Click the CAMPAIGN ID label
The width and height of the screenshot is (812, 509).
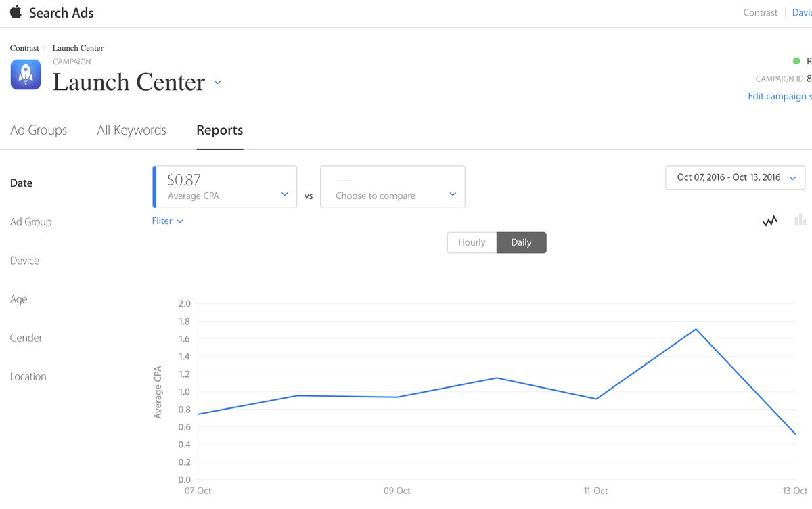[780, 79]
